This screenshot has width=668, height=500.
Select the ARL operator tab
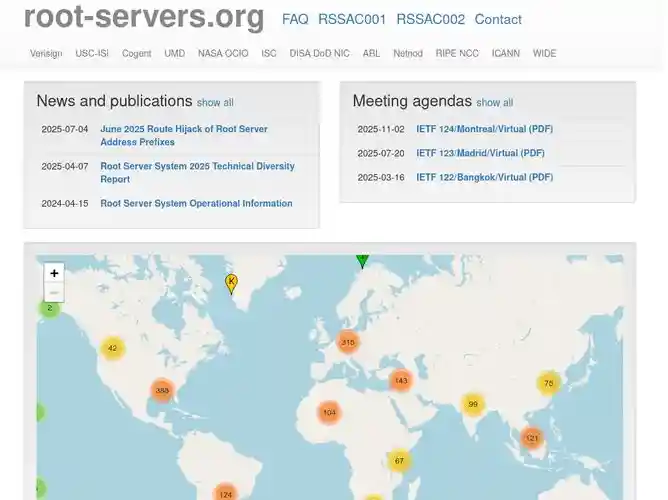[x=371, y=53]
